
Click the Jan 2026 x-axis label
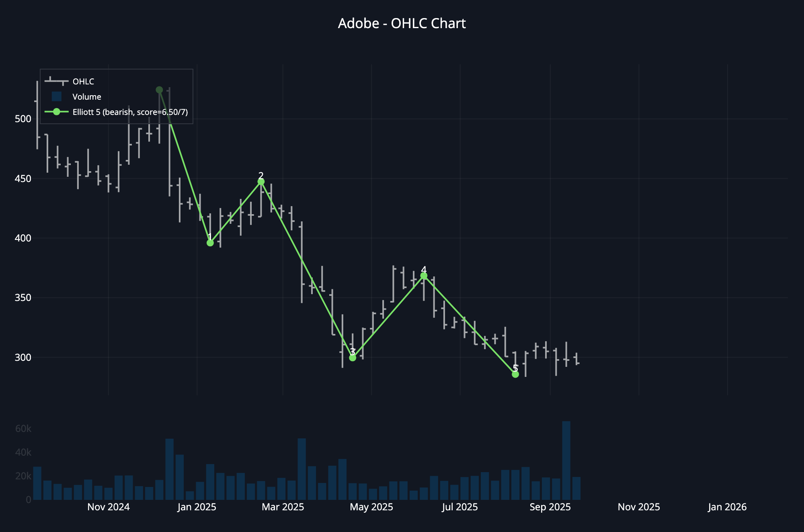click(727, 507)
